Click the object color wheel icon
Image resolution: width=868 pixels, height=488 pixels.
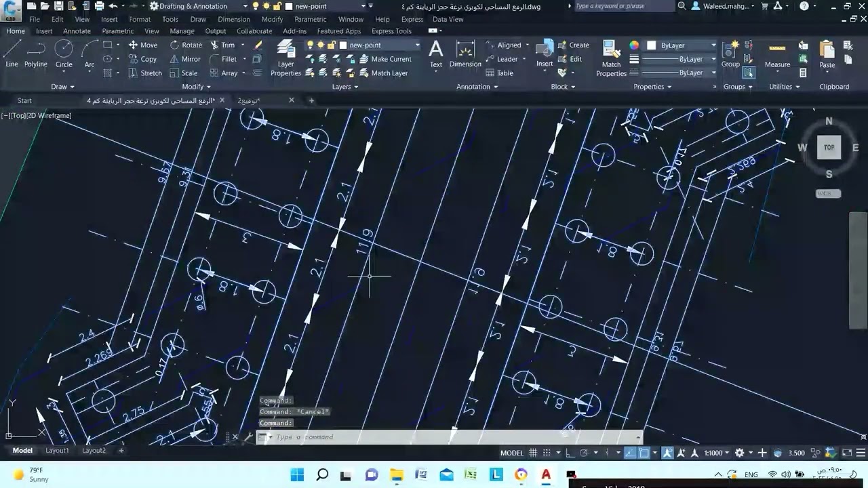click(x=634, y=45)
